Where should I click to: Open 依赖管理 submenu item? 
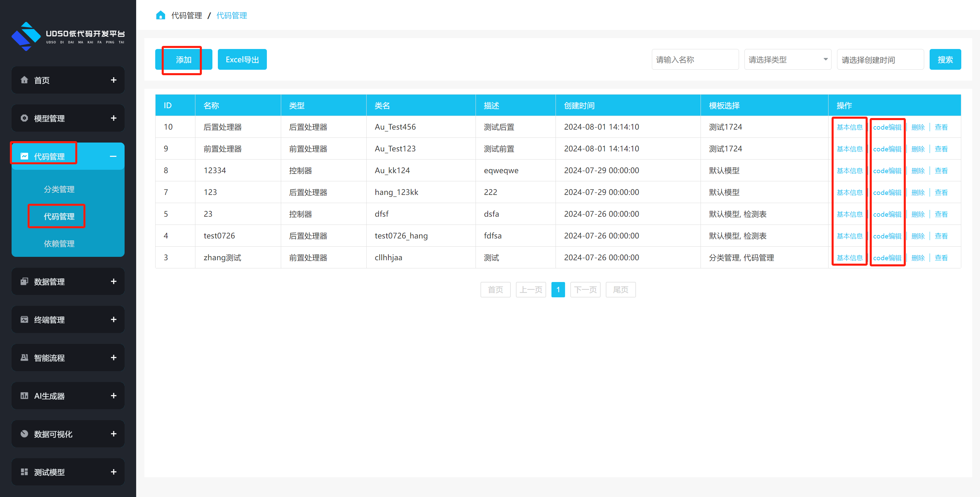tap(59, 243)
